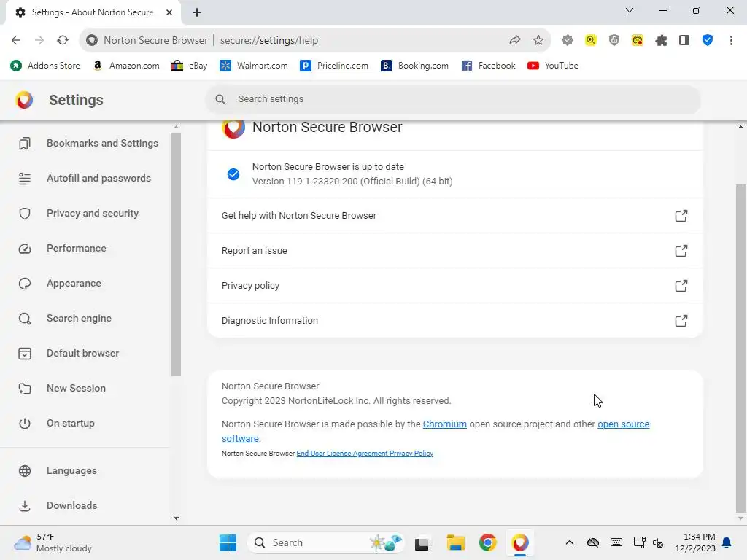
Task: Click external-link icon beside Diagnostic Information
Action: pos(681,321)
